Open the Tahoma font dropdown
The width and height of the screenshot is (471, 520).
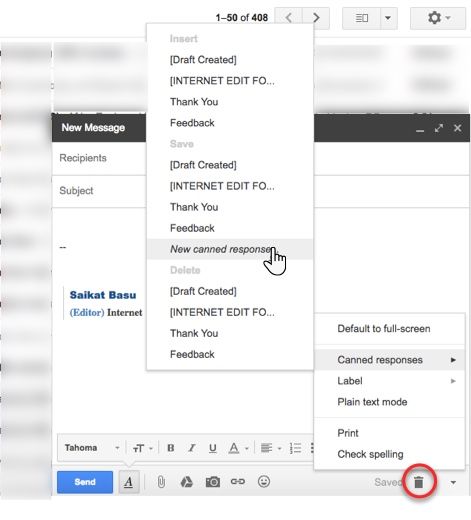coord(92,448)
